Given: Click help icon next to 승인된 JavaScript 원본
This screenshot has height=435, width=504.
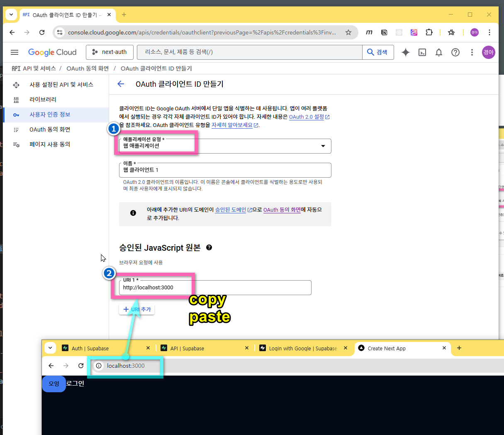Looking at the screenshot, I should (x=209, y=247).
